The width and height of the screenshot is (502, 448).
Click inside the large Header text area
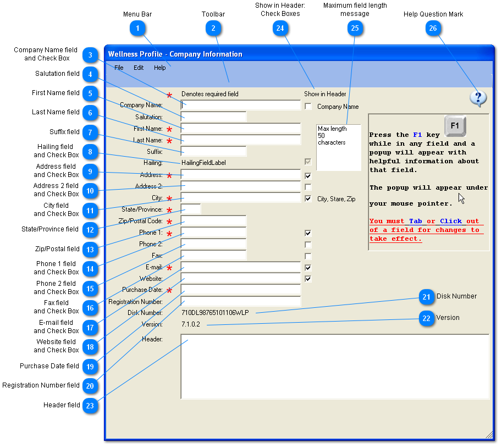tap(335, 367)
